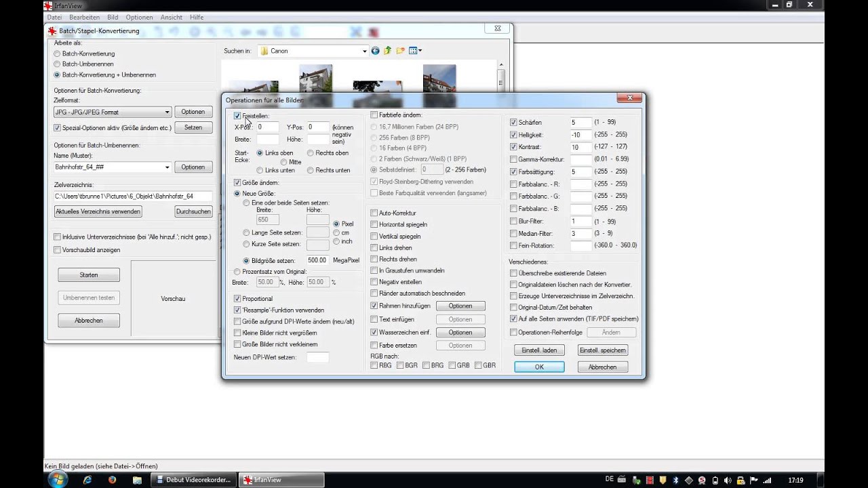Viewport: 868px width, 488px height.
Task: Open the Bearbeiten menu
Action: pyautogui.click(x=84, y=17)
